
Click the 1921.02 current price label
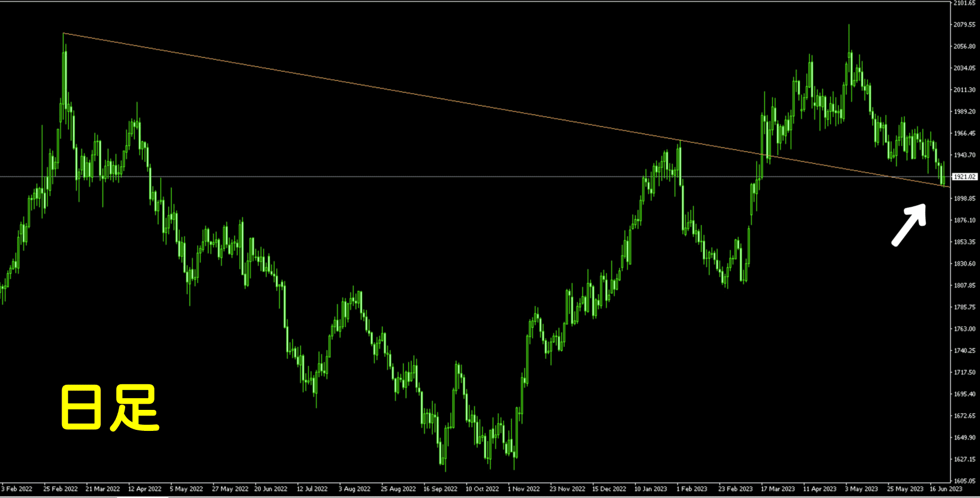pos(965,177)
